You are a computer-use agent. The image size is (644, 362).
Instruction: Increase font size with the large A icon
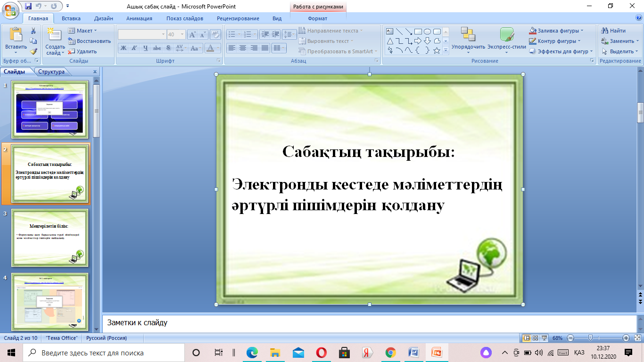(x=192, y=34)
